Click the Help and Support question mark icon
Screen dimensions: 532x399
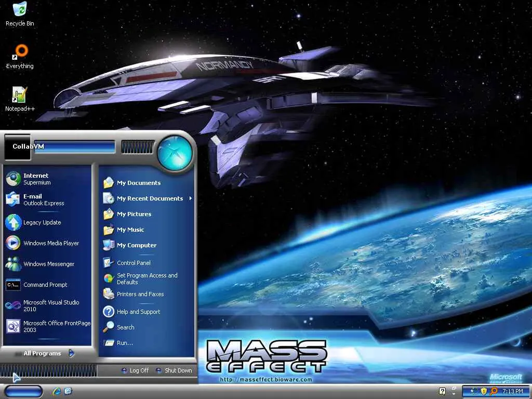(109, 312)
